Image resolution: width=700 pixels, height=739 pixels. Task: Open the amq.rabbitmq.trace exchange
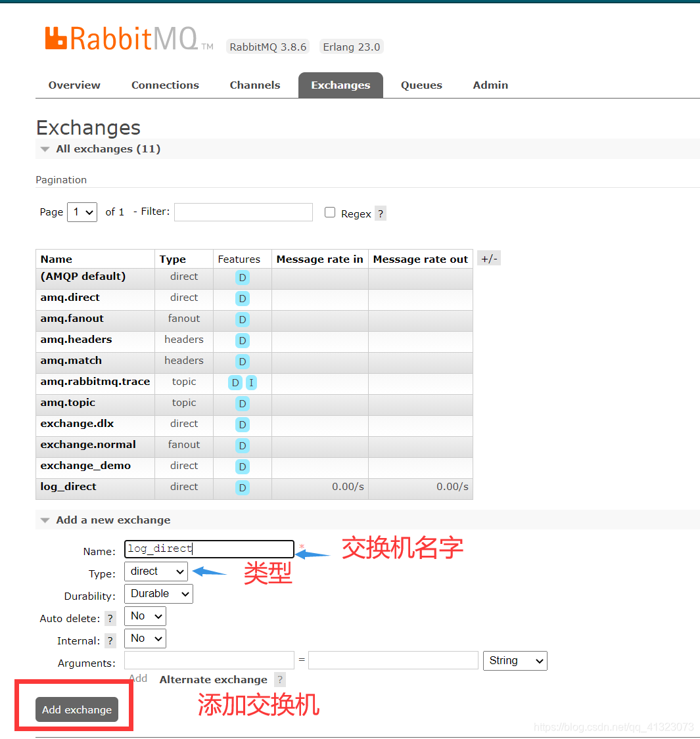pyautogui.click(x=95, y=382)
